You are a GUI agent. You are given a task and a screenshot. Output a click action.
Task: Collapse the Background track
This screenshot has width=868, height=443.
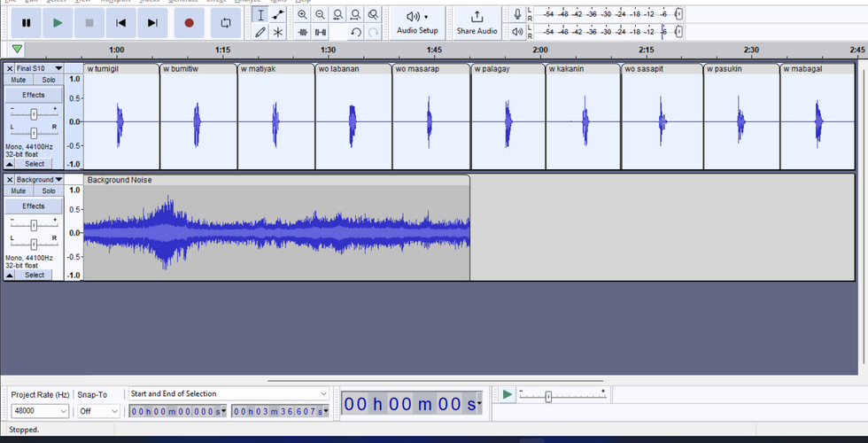10,276
